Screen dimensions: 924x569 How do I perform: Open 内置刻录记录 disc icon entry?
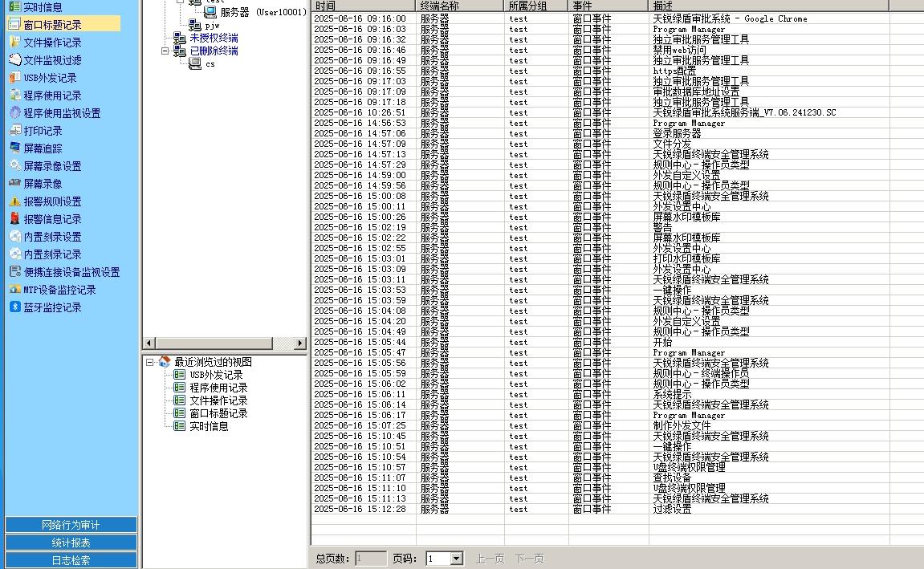pos(14,254)
